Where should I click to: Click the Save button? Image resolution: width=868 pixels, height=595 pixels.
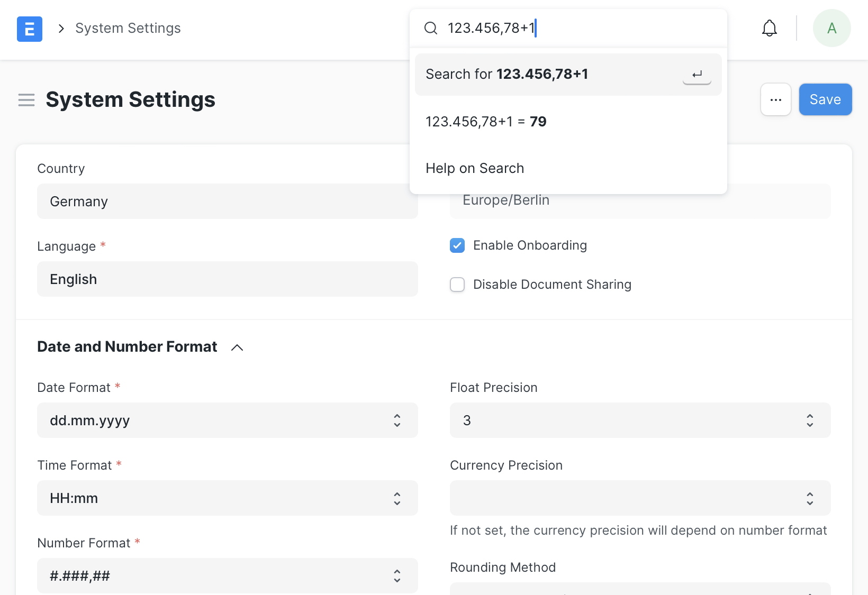coord(825,99)
